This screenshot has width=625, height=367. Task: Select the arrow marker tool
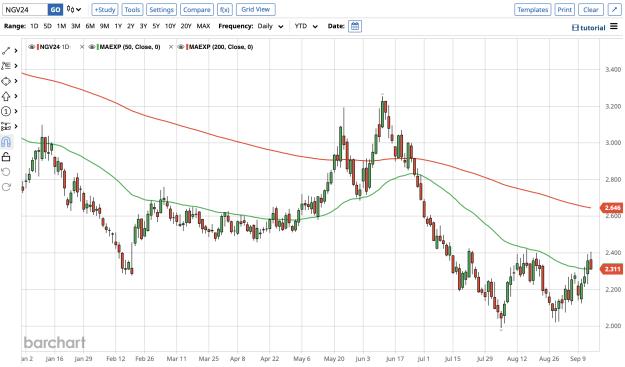[6, 96]
